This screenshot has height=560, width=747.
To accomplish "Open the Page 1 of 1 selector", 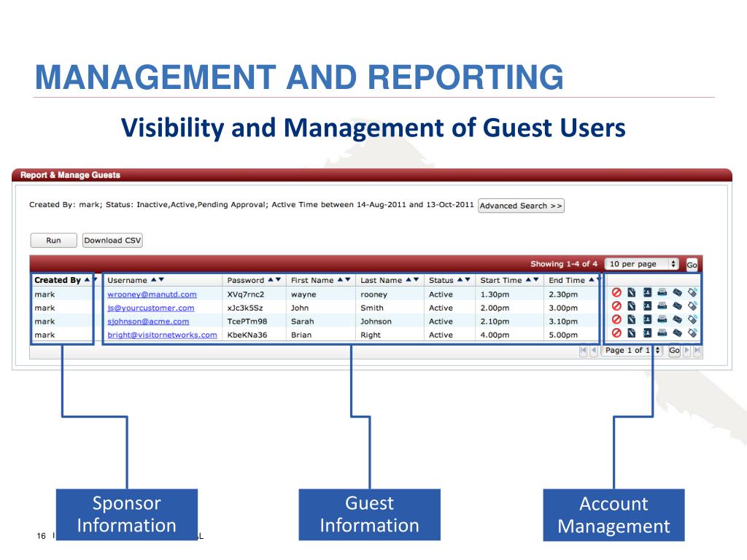I will 631,350.
